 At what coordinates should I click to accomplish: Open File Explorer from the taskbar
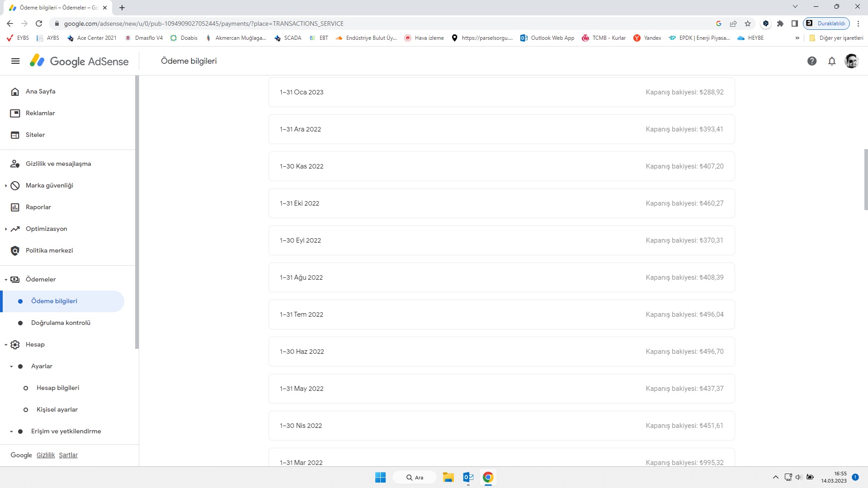[x=448, y=477]
